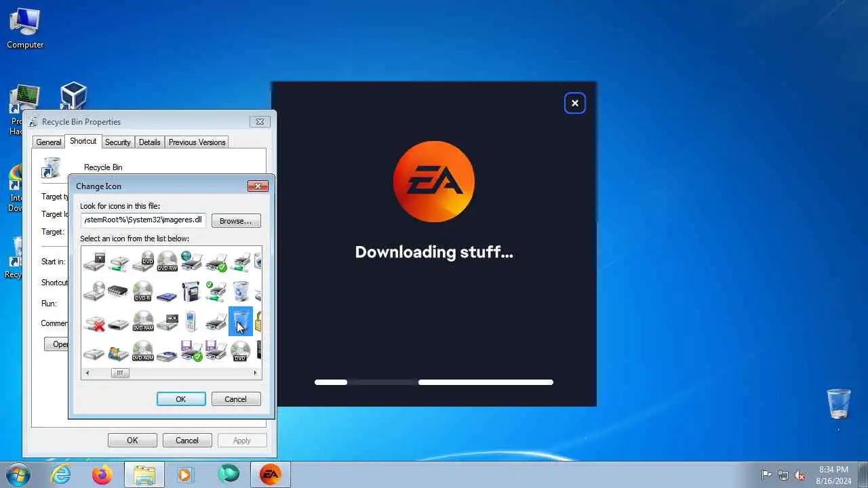
Task: Click the icon file path field
Action: [x=143, y=220]
